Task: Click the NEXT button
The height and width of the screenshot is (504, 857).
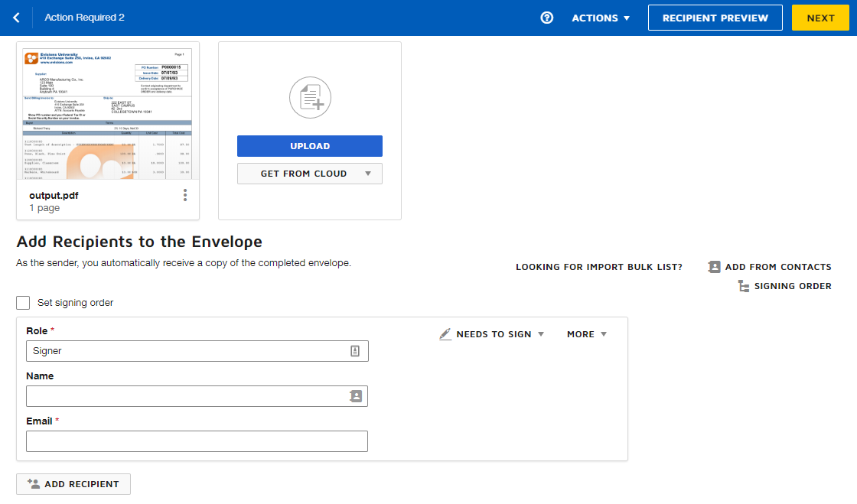Action: click(820, 17)
